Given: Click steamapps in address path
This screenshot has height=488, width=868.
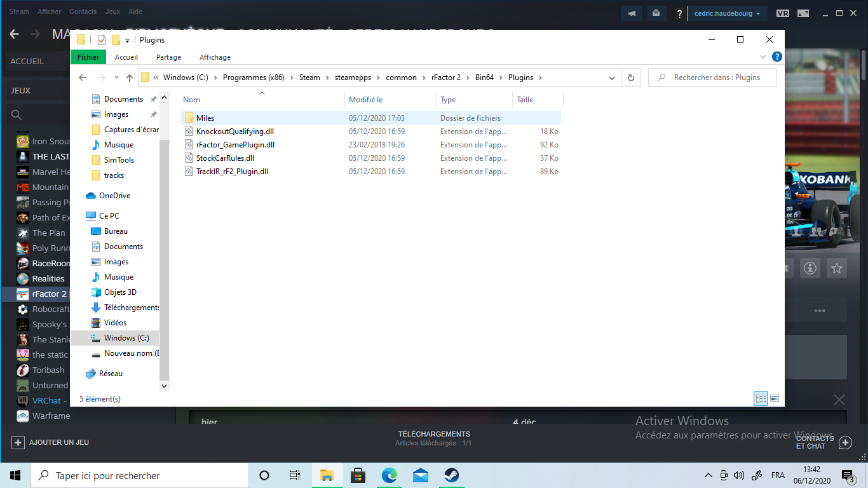Looking at the screenshot, I should tap(353, 78).
